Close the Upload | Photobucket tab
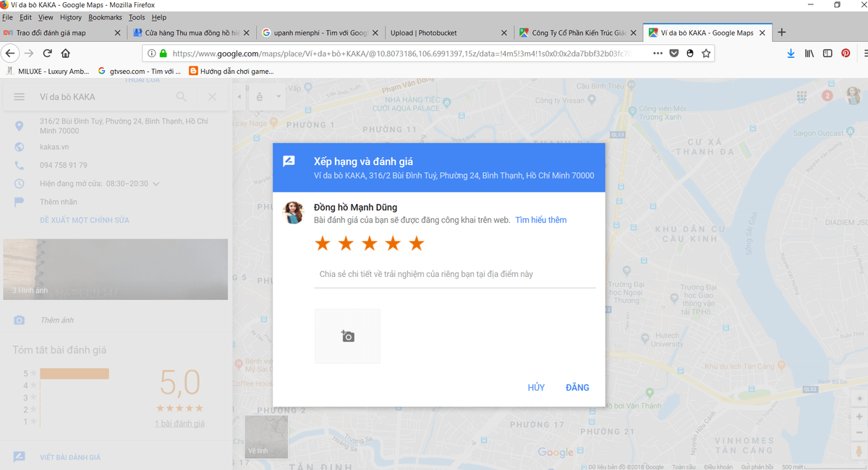 (x=505, y=33)
